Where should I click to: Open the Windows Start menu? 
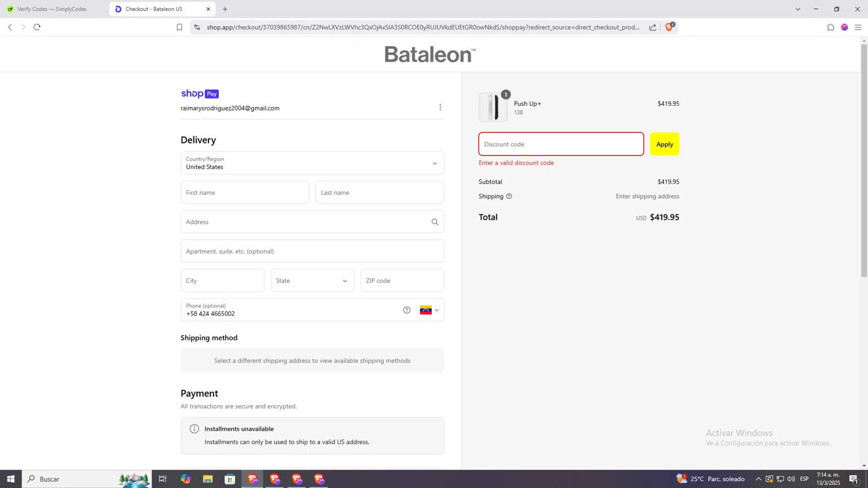click(10, 479)
